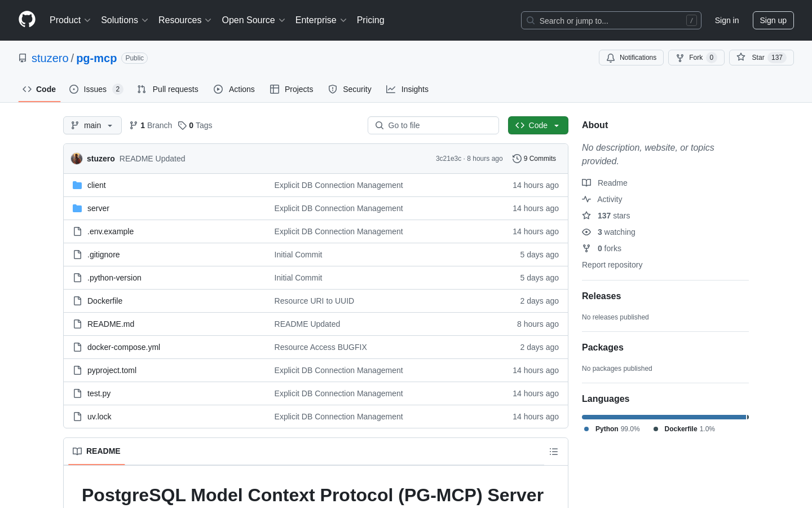Open the Pull requests tab
812x508 pixels.
tap(168, 89)
